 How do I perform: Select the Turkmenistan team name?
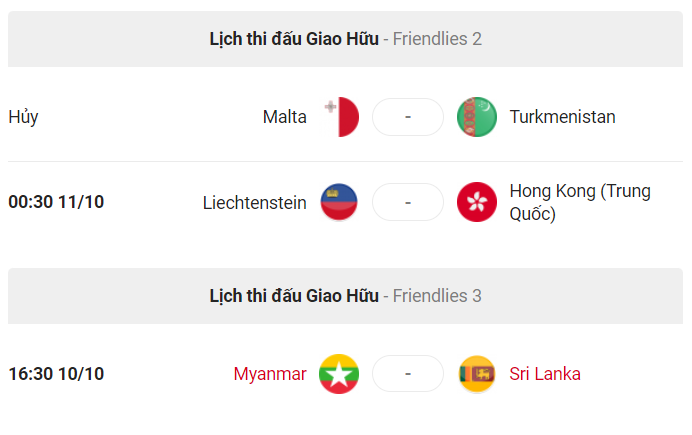pyautogui.click(x=562, y=117)
